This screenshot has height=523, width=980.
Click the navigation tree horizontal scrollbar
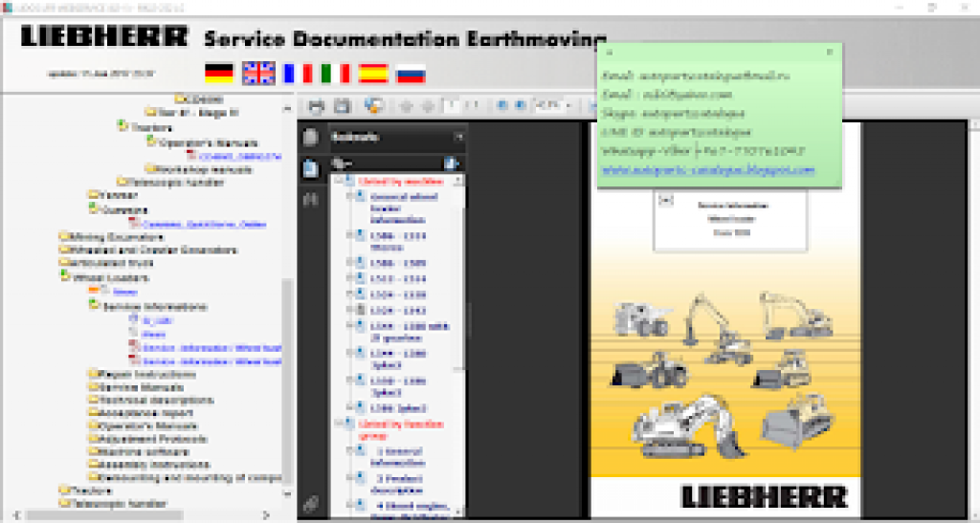(103, 515)
